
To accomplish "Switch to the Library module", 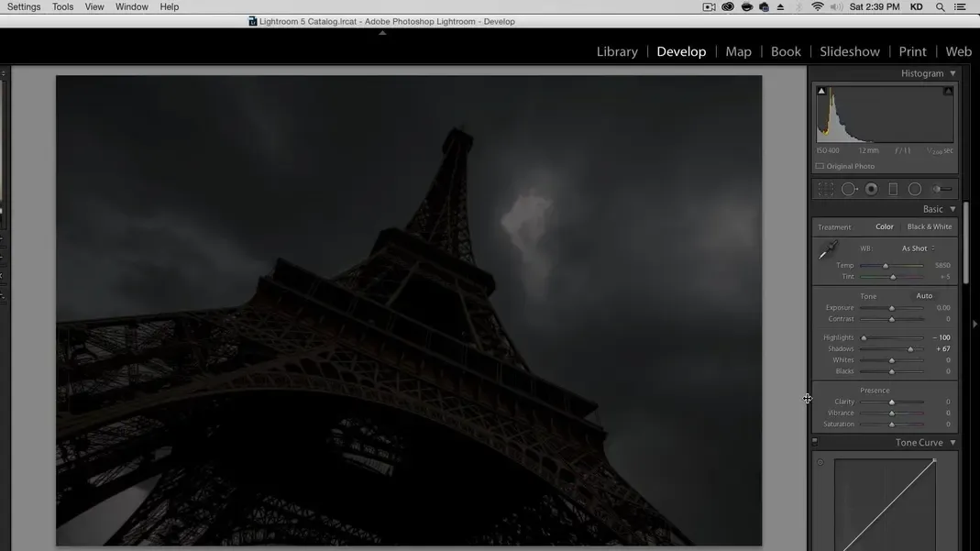I will pos(617,51).
